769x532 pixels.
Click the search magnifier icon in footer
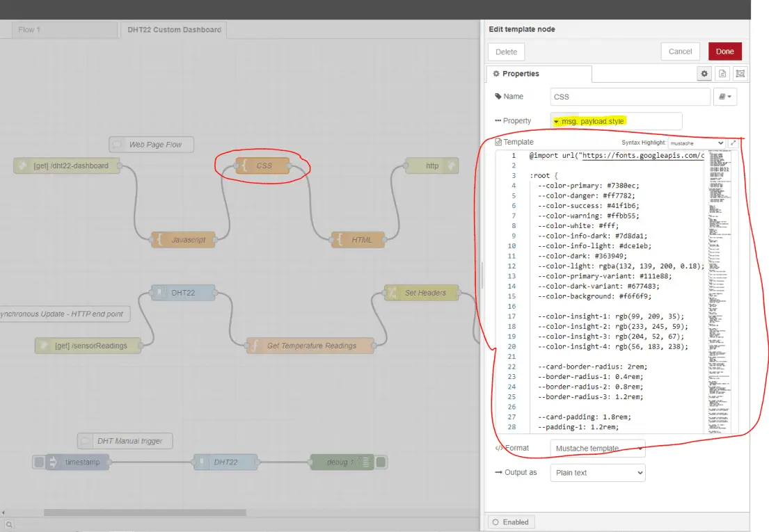pyautogui.click(x=8, y=524)
